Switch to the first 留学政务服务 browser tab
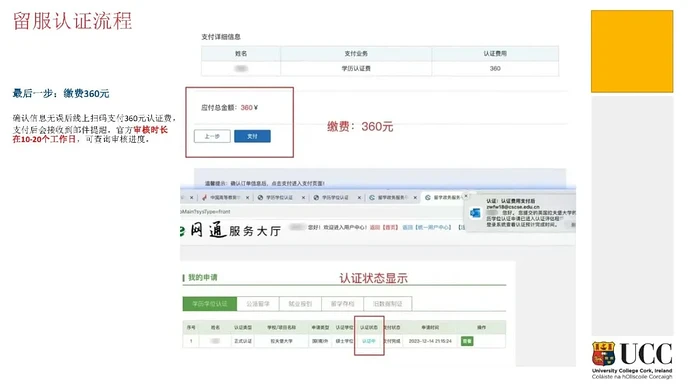Image resolution: width=690 pixels, height=387 pixels. click(389, 198)
